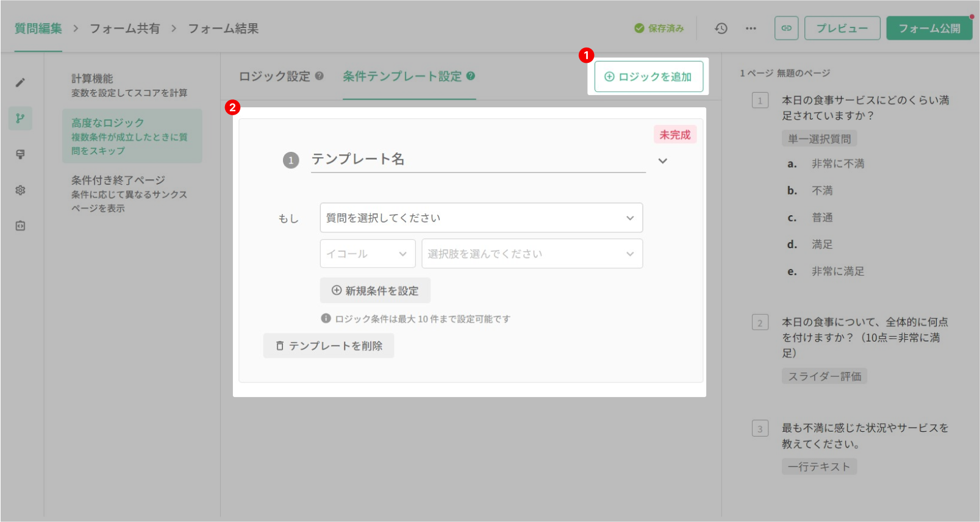This screenshot has width=980, height=522.
Task: Click help icon beside ロジック設定
Action: pyautogui.click(x=319, y=76)
